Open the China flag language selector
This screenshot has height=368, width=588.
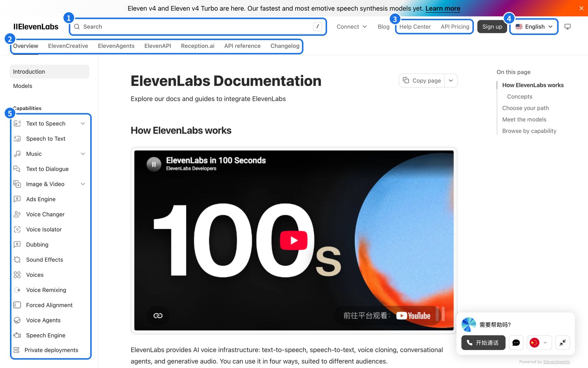pos(539,343)
